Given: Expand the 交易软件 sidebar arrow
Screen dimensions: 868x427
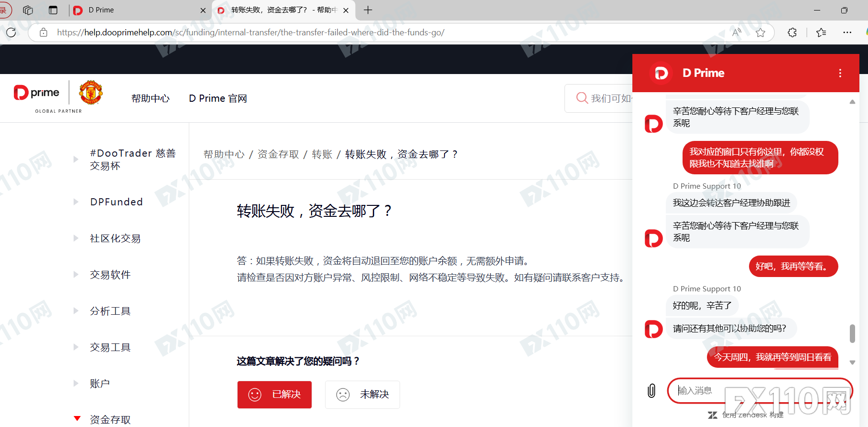Looking at the screenshot, I should coord(76,275).
